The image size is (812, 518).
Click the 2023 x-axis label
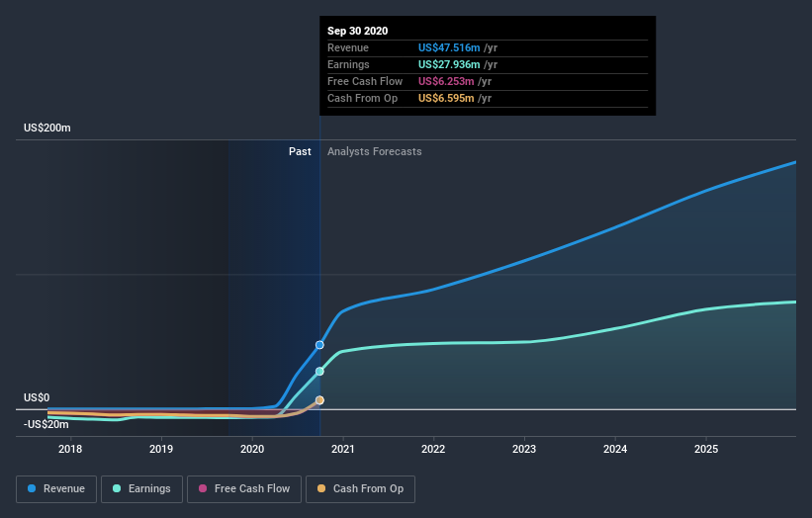(524, 449)
